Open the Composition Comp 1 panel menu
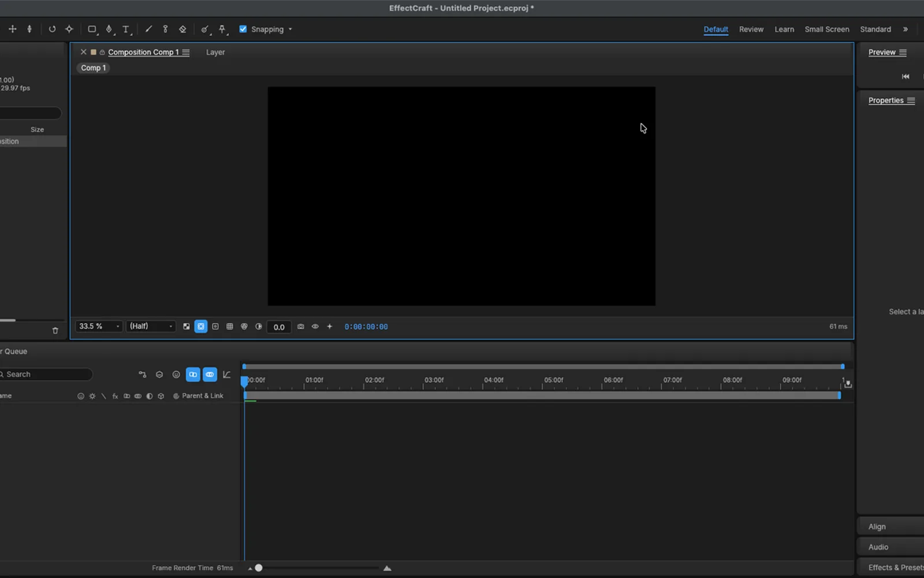Screen dimensions: 924x578 tap(186, 52)
